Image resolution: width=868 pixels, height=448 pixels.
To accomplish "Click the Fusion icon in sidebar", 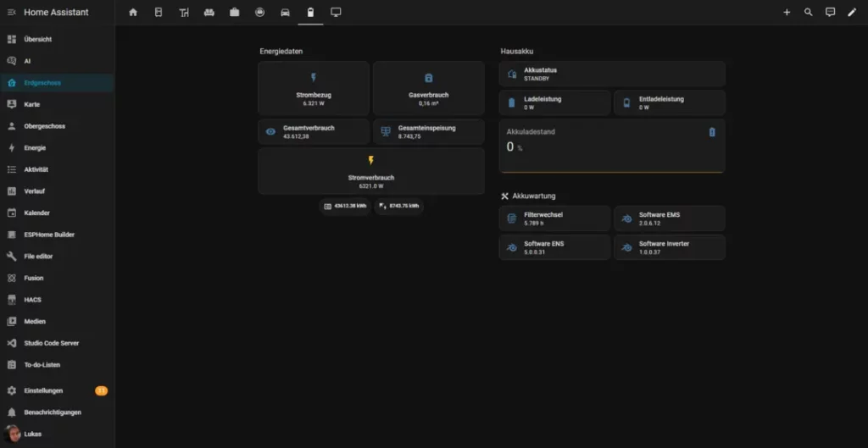I will [12, 279].
